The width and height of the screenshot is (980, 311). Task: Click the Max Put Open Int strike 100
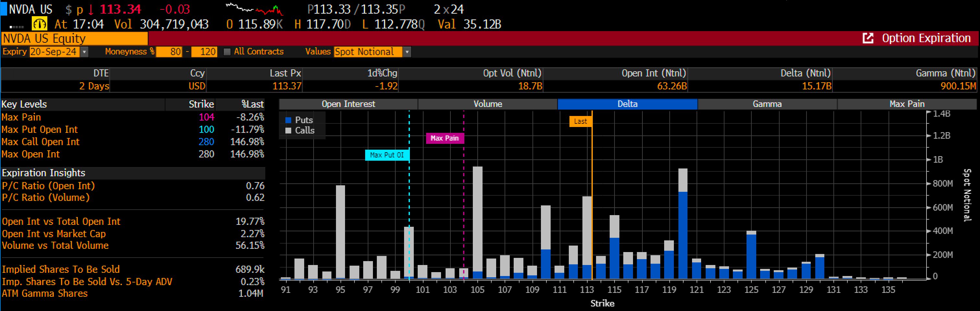tap(207, 129)
